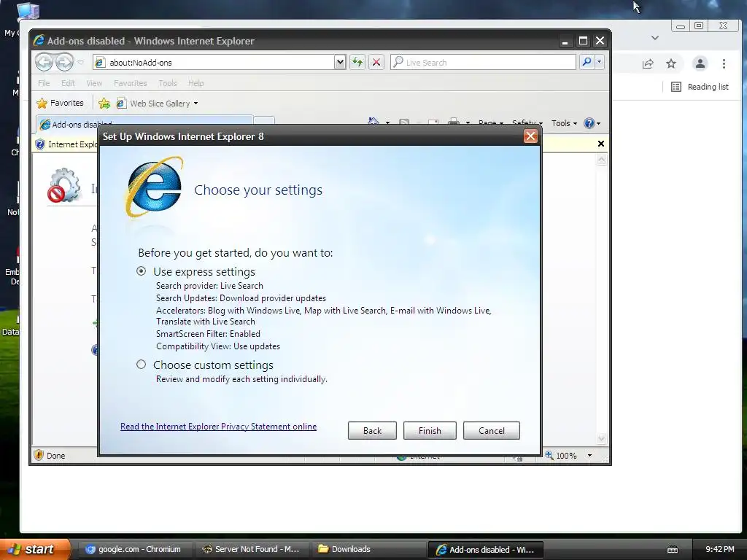
Task: Click the red Stop loading icon
Action: pyautogui.click(x=376, y=63)
